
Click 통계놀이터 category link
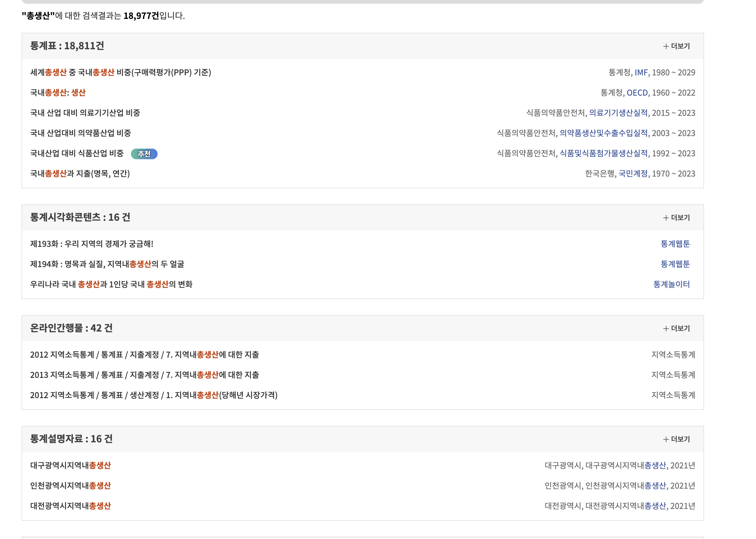671,284
